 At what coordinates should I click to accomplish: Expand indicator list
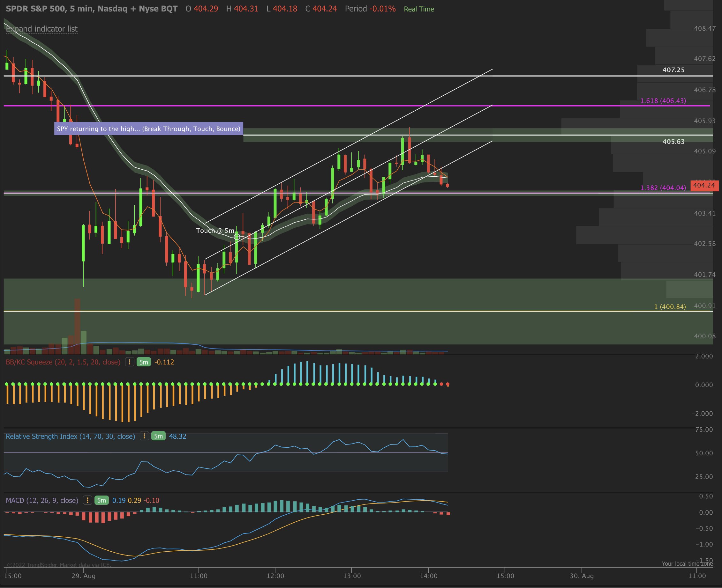tap(42, 29)
